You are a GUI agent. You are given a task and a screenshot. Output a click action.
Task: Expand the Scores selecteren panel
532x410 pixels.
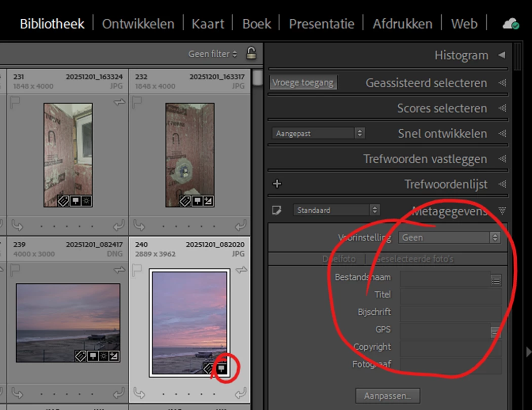(503, 108)
